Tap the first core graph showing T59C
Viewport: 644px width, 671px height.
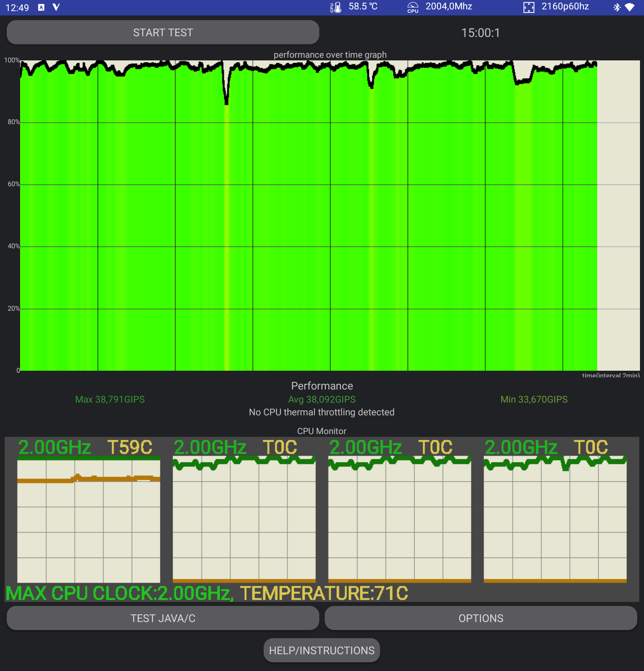(89, 520)
